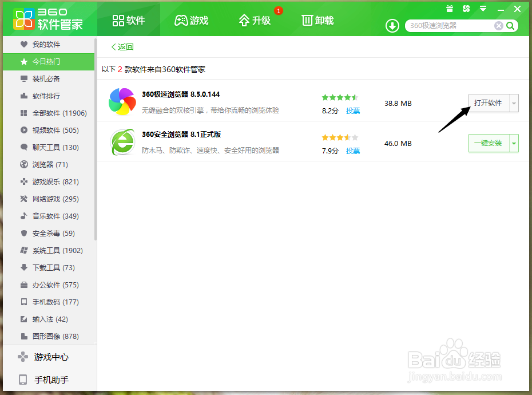Open the download manager circle icon
The width and height of the screenshot is (532, 395).
[x=392, y=26]
